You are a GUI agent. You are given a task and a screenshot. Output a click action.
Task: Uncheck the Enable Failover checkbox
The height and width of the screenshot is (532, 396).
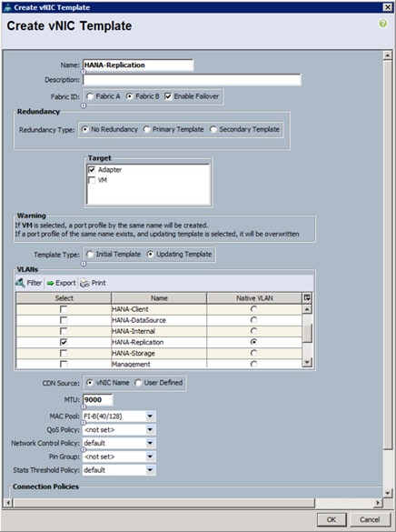168,96
